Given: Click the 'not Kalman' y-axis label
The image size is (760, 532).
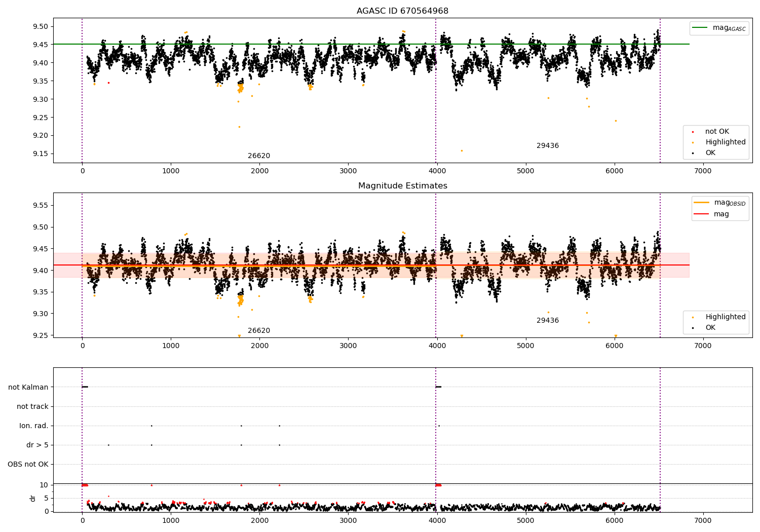Looking at the screenshot, I should coord(28,388).
